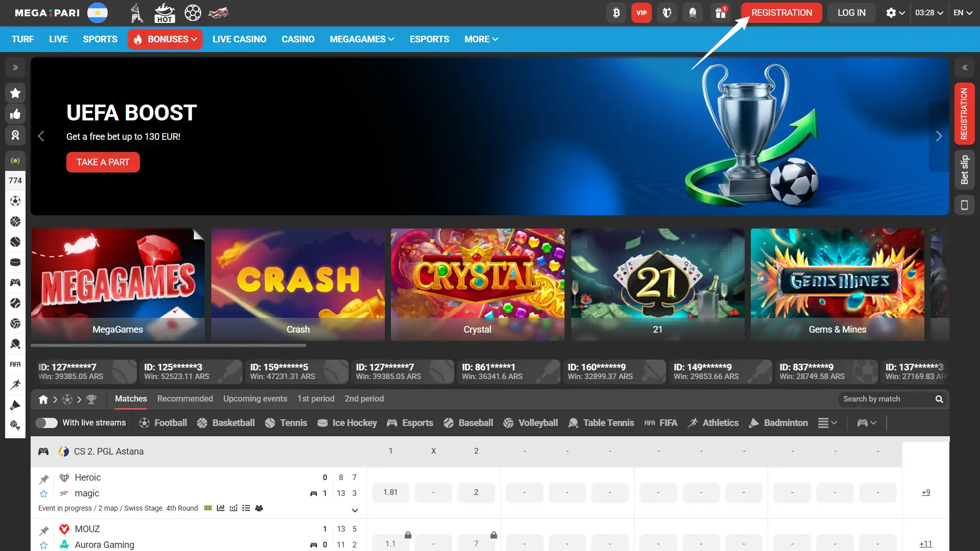Open the LIVE CASINO section

click(239, 39)
